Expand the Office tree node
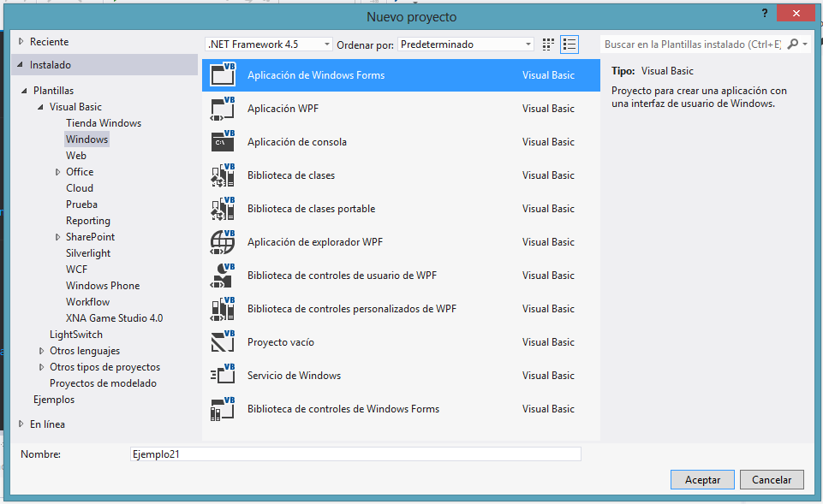Screen dimensions: 823x504 [x=57, y=172]
